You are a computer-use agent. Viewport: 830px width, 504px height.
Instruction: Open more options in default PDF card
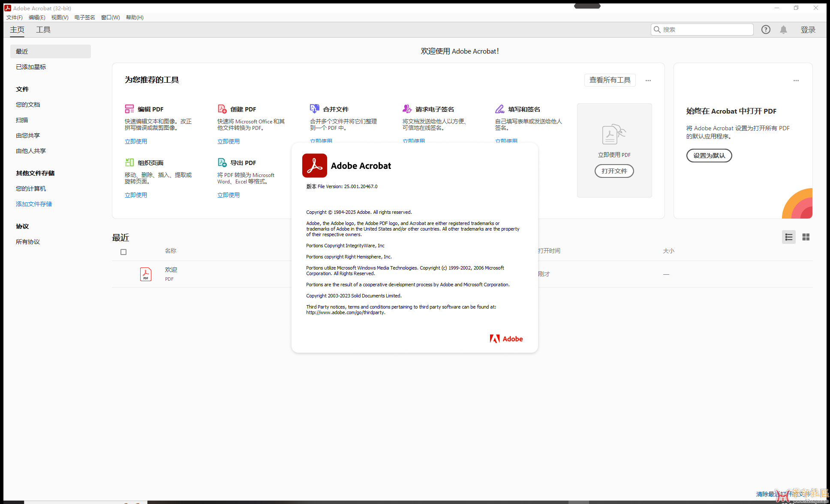[x=796, y=81]
